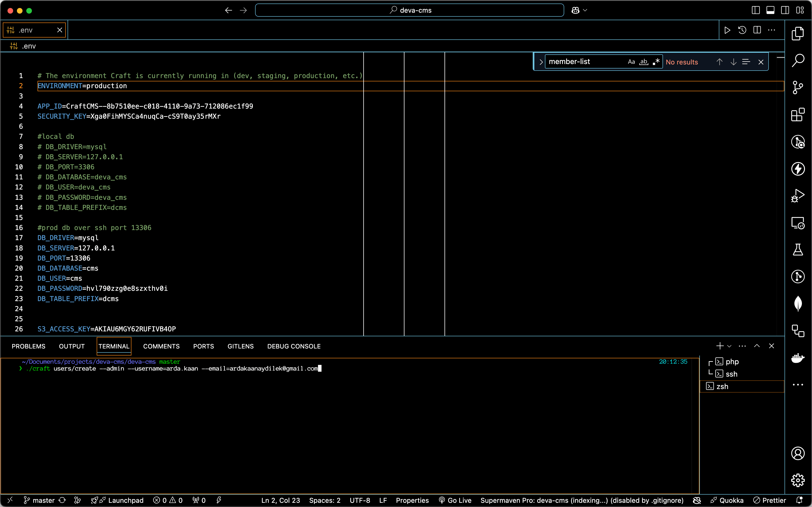Open the MongoDB leaf icon view
Screen dimensions: 812x507
tap(798, 304)
